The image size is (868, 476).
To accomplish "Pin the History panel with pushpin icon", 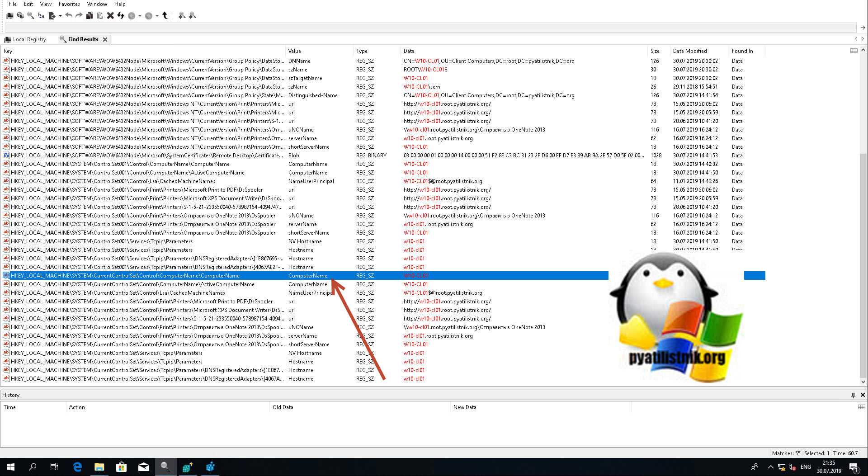I will pos(853,395).
